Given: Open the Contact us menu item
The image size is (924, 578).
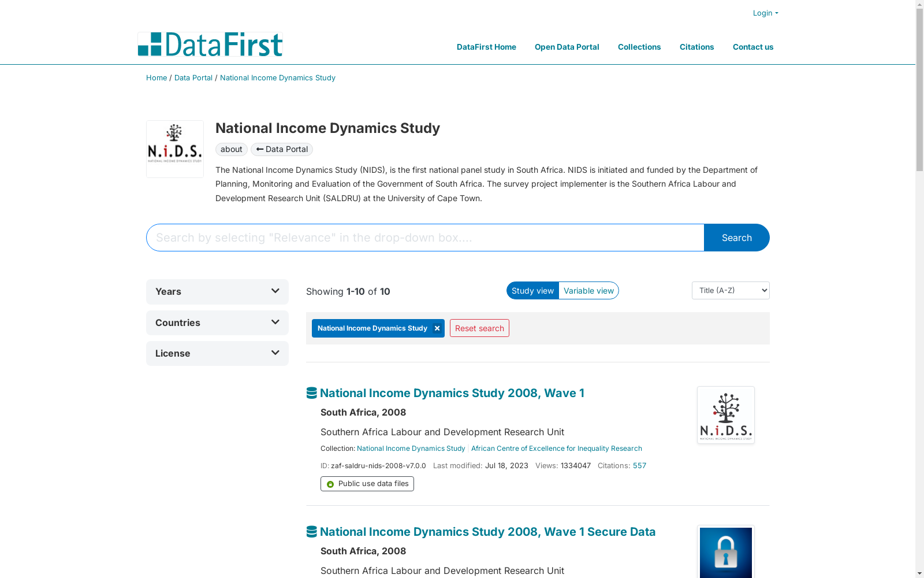Looking at the screenshot, I should [x=753, y=47].
